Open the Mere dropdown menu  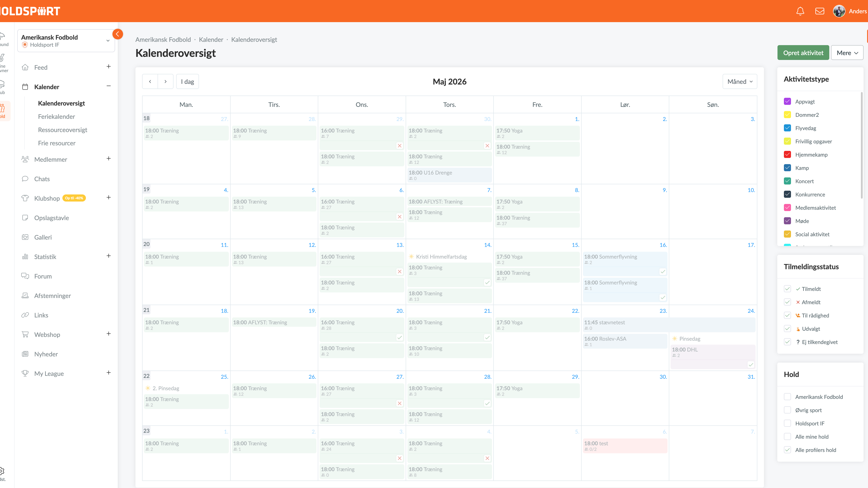(847, 53)
